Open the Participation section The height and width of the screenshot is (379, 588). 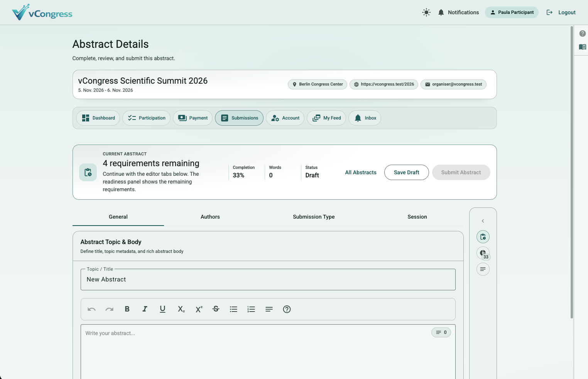click(146, 118)
